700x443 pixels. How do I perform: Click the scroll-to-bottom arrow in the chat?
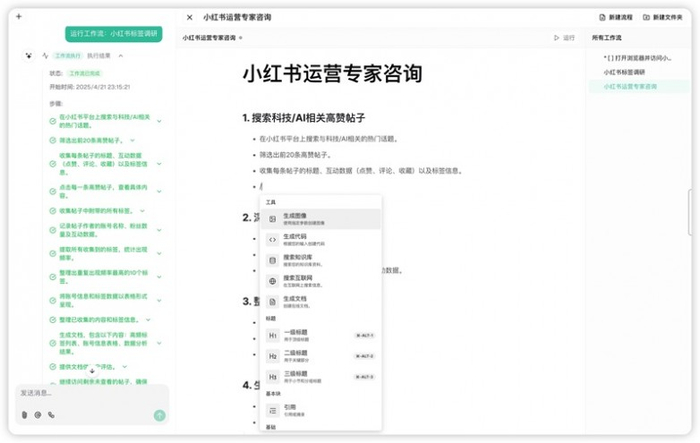pos(92,371)
